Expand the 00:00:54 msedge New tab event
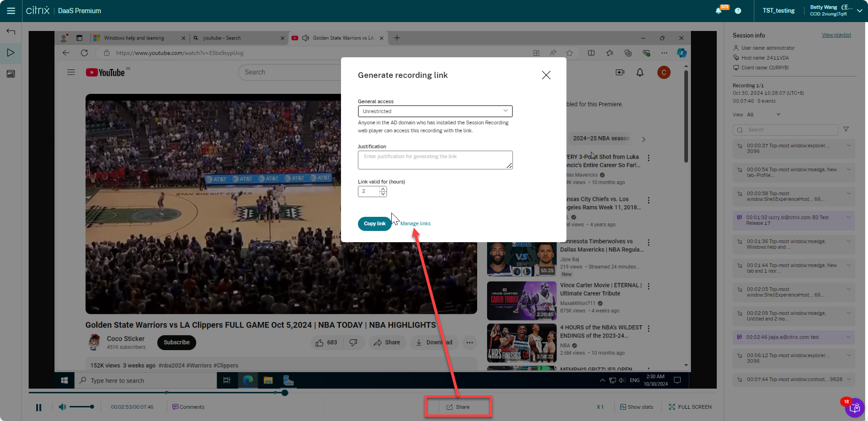The width and height of the screenshot is (868, 421). pos(849,169)
